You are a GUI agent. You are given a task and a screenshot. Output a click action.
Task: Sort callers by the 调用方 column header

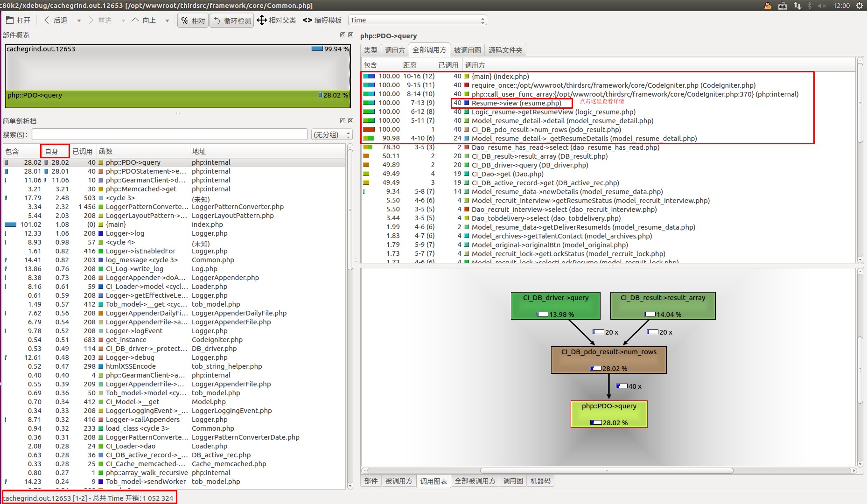pyautogui.click(x=659, y=65)
